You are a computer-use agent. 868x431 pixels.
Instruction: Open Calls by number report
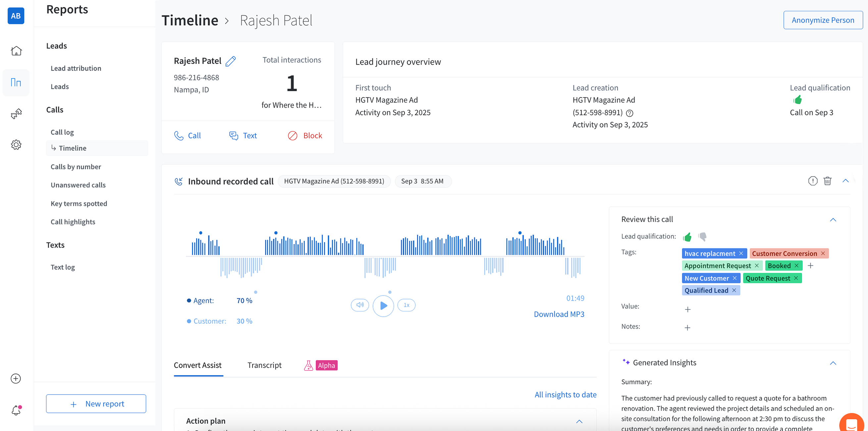76,166
